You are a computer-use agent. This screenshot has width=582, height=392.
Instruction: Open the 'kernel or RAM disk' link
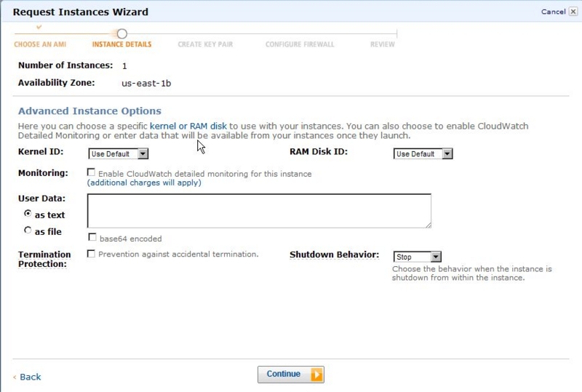pyautogui.click(x=188, y=127)
